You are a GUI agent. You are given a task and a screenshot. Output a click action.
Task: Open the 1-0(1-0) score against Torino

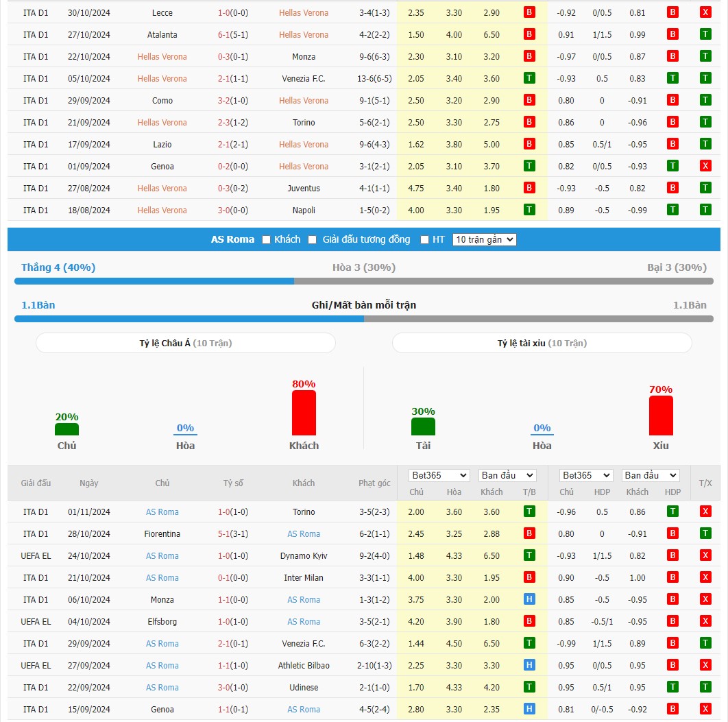click(233, 512)
